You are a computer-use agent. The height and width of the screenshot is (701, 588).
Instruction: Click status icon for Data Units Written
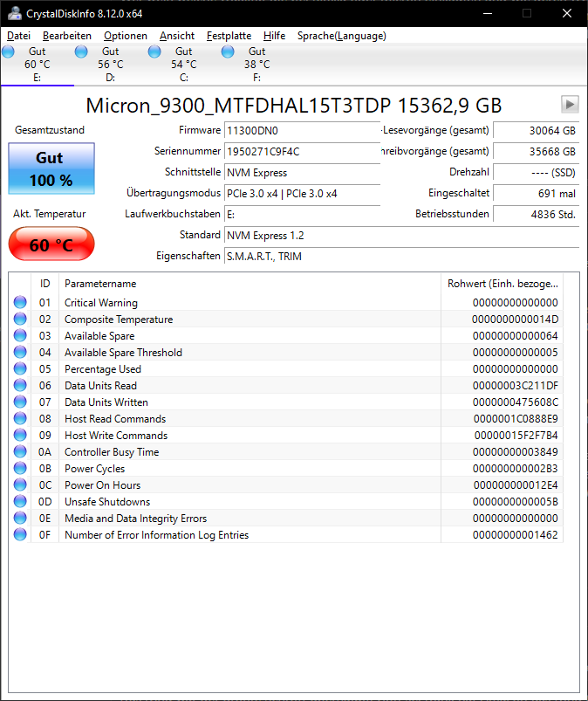coord(20,402)
